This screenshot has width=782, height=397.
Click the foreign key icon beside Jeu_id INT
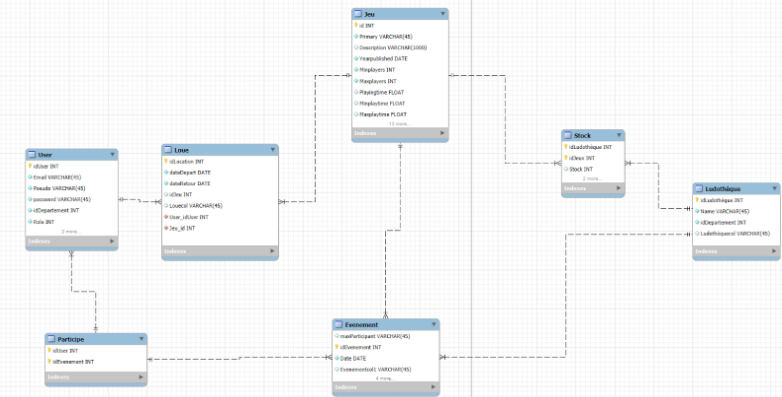tap(167, 228)
